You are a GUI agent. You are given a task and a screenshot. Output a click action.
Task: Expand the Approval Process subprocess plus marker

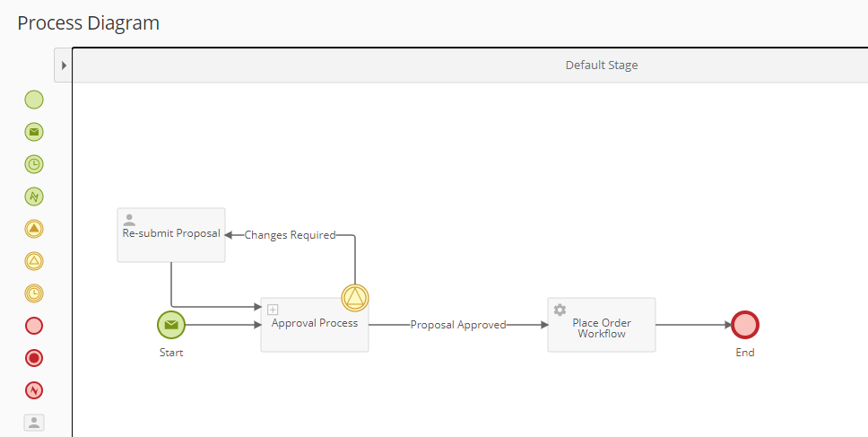click(273, 310)
